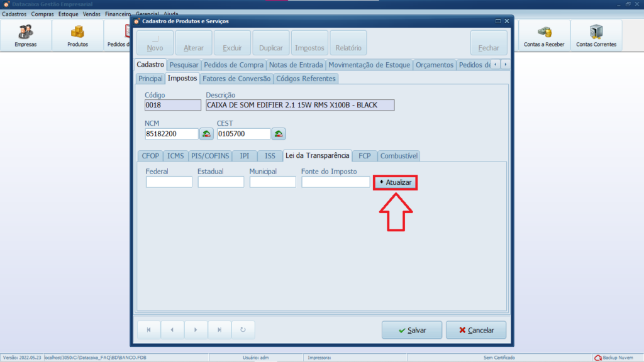644x362 pixels.
Task: Go to the last record
Action: pos(219,330)
